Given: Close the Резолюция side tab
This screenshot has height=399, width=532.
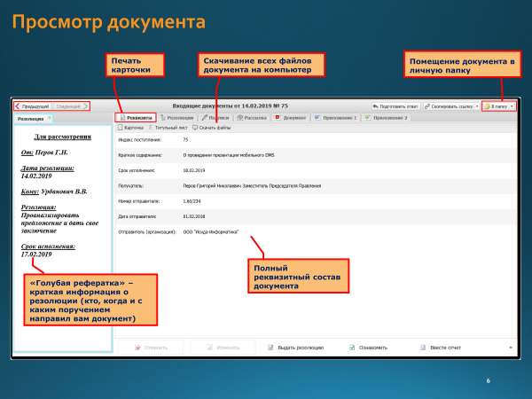Looking at the screenshot, I should 50,118.
